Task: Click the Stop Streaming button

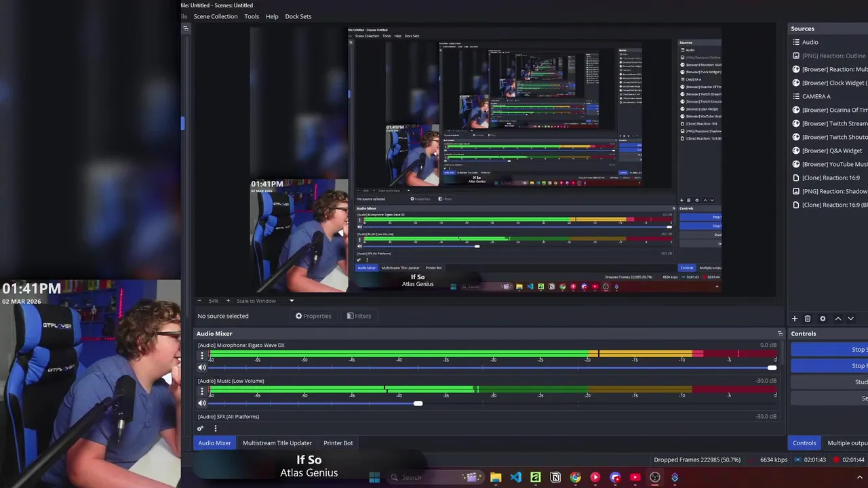Action: point(829,349)
